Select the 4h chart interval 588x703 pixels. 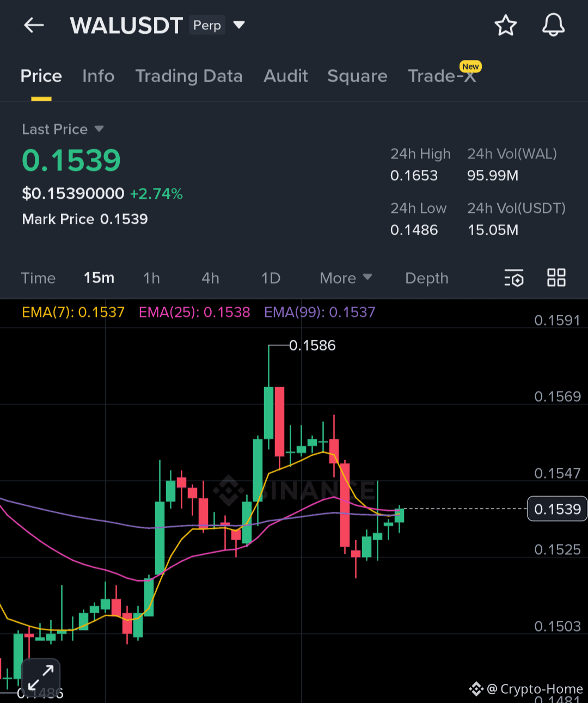210,278
